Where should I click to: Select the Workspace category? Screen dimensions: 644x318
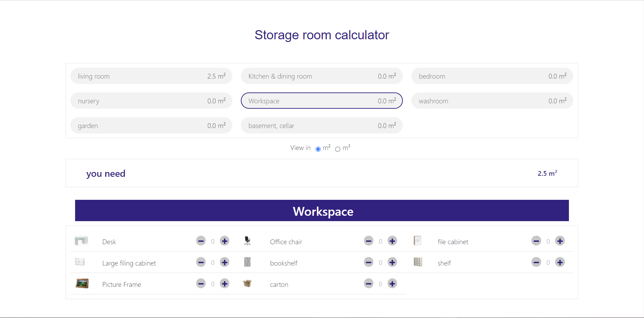(322, 101)
